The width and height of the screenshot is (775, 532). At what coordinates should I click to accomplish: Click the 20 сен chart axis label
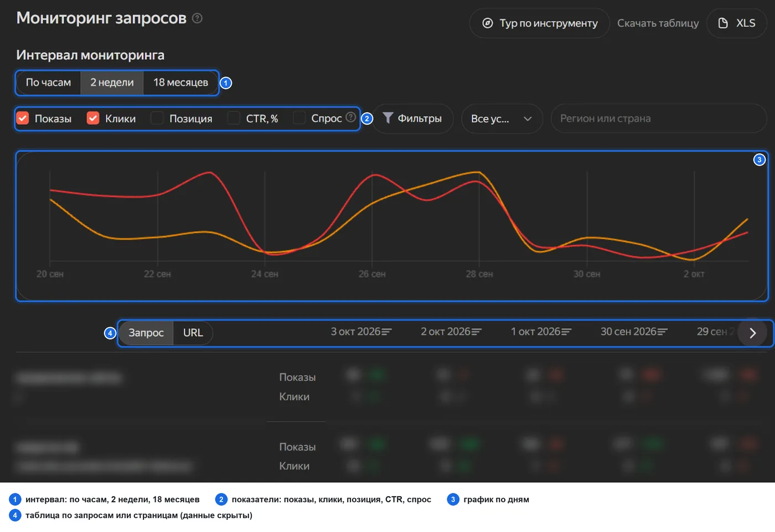pyautogui.click(x=50, y=274)
